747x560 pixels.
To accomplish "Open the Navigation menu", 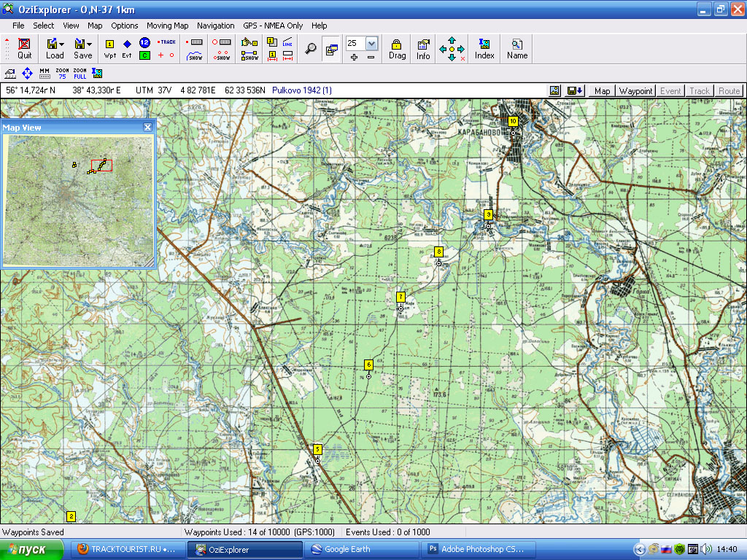I will (215, 26).
